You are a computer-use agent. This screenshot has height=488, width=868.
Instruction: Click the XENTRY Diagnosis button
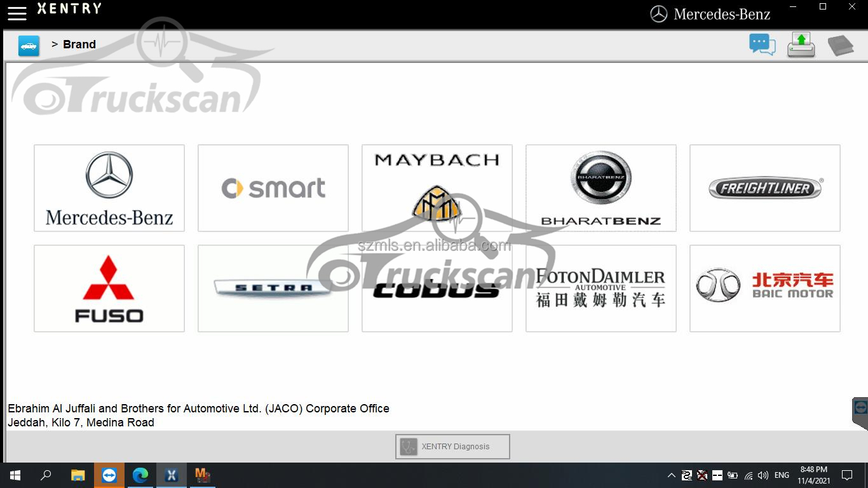(x=452, y=447)
